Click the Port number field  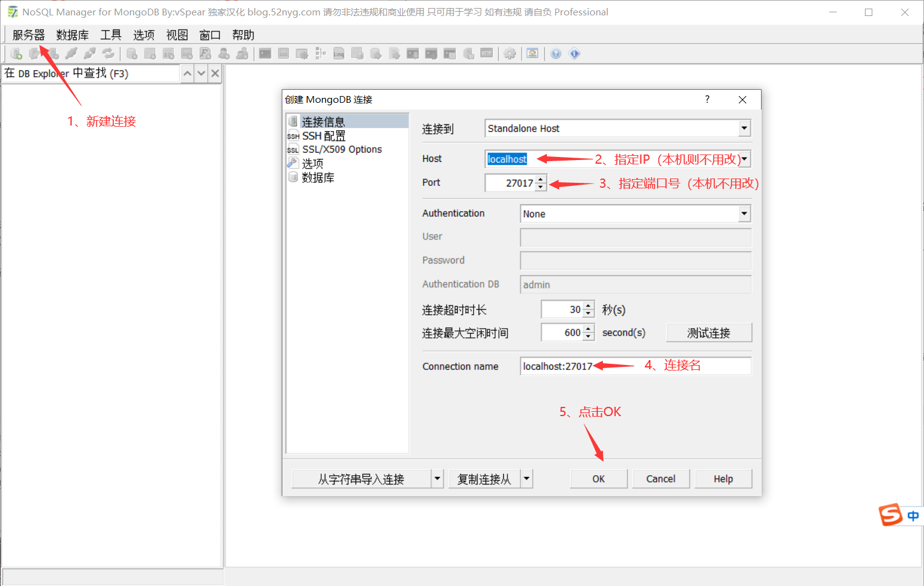click(x=510, y=183)
